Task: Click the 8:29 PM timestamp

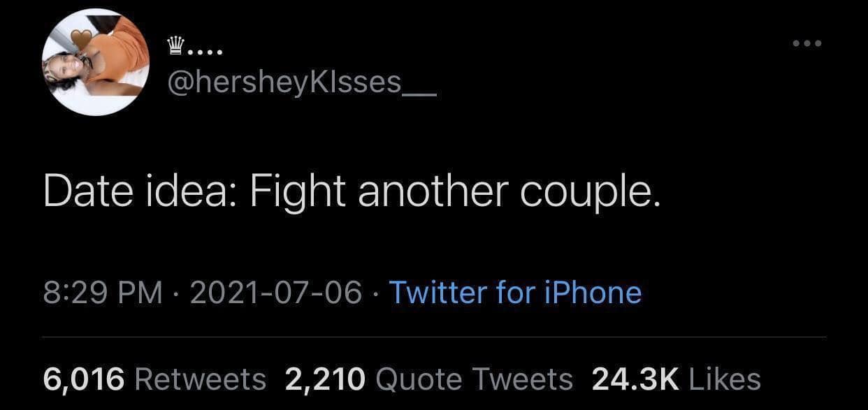Action: coord(103,292)
